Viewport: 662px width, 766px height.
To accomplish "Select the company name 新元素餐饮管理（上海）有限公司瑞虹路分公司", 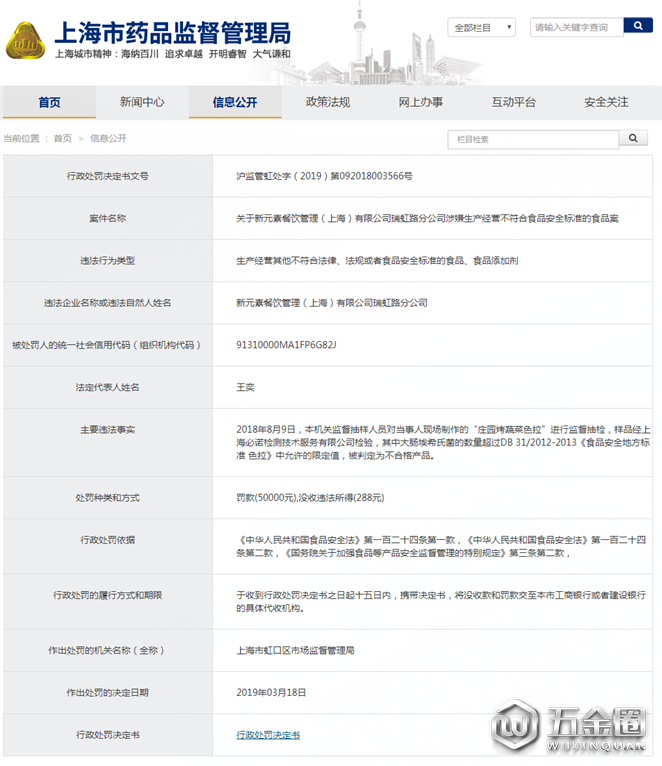I will [x=332, y=303].
